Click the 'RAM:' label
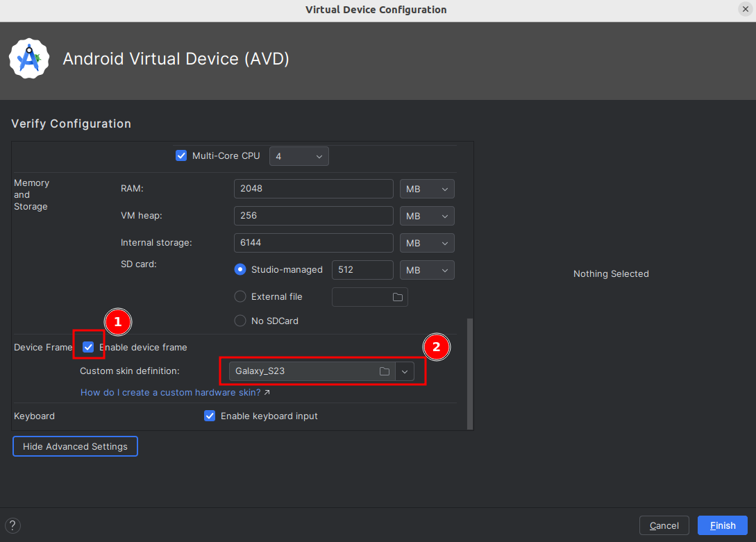Viewport: 756px width, 542px height. (132, 188)
